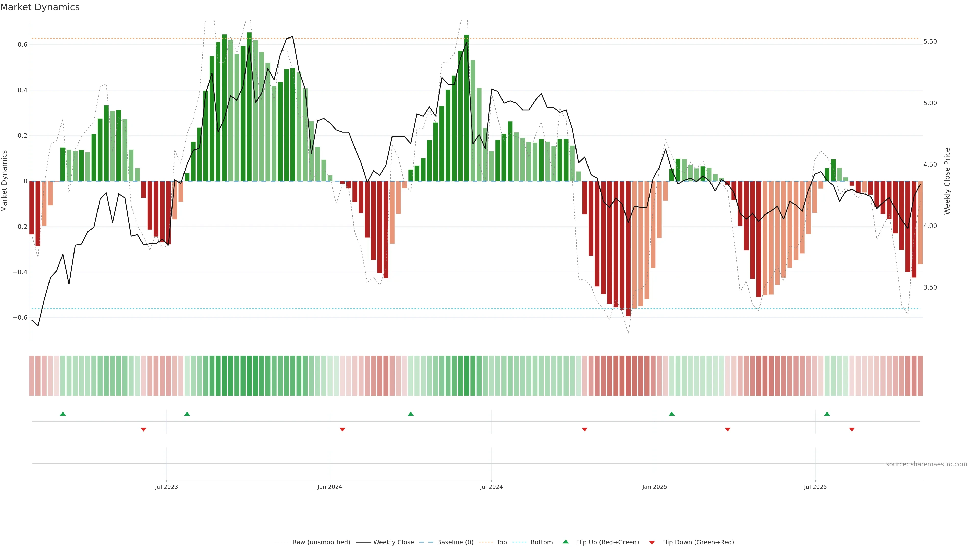The image size is (980, 551).
Task: Click the Weekly Close Price axis title
Action: point(947,181)
